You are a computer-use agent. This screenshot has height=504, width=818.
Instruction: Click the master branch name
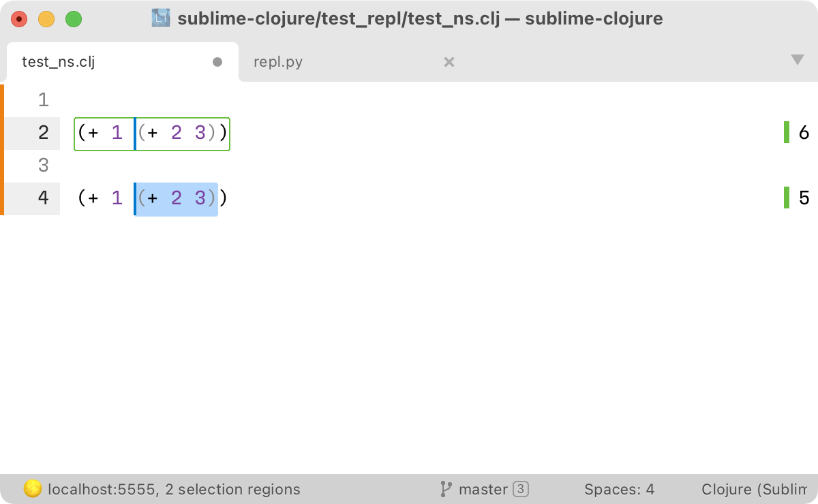483,489
